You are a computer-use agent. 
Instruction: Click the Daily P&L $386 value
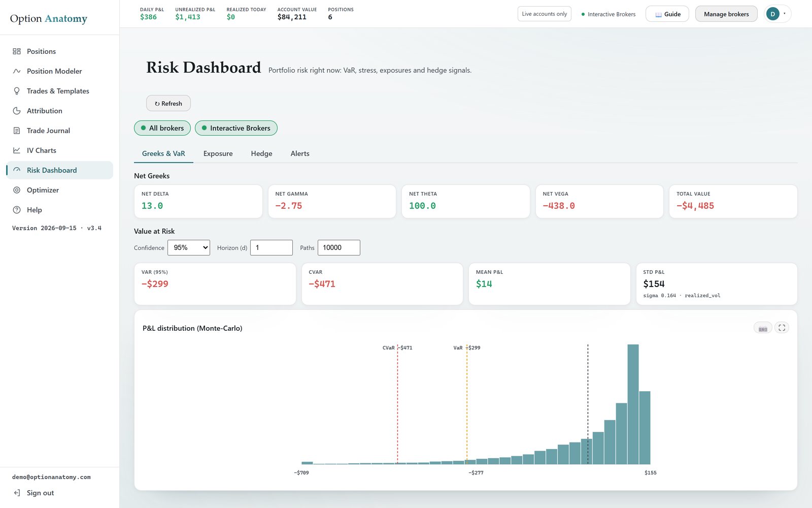coord(148,17)
